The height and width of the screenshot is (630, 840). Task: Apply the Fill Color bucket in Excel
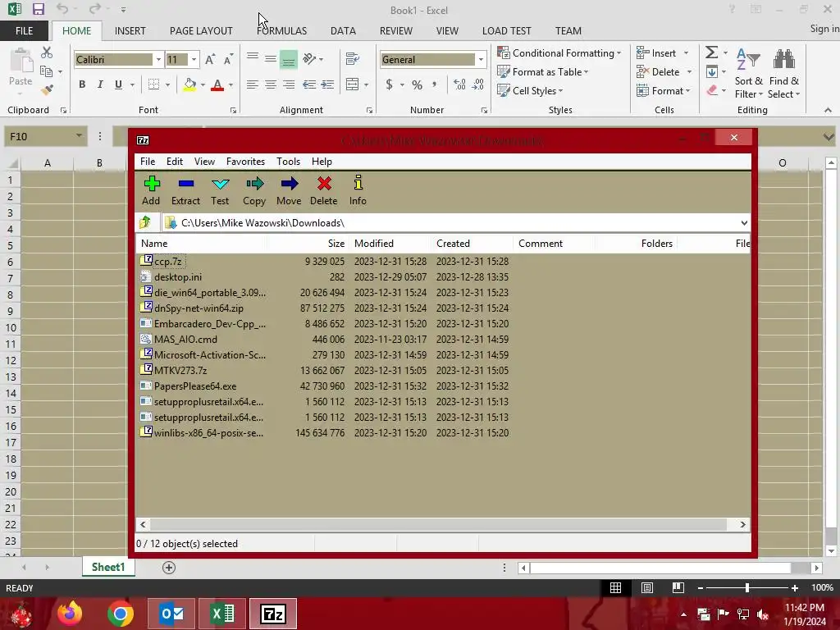tap(189, 84)
